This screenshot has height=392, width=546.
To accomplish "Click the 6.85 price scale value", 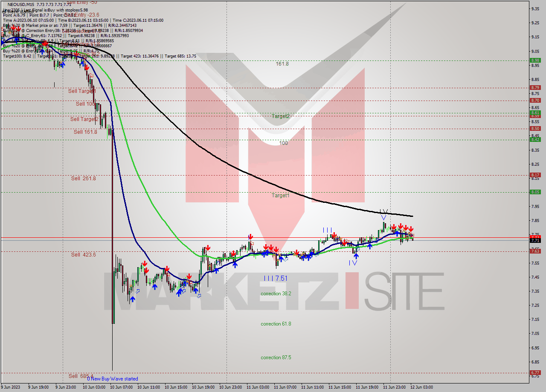I will (536, 362).
